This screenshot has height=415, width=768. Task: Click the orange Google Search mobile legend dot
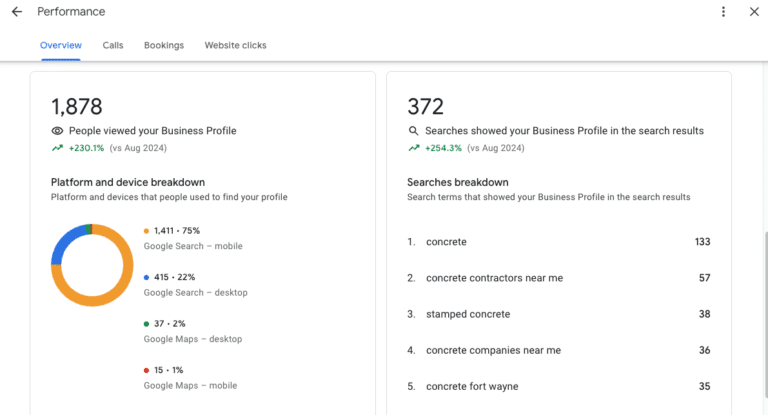click(x=147, y=231)
